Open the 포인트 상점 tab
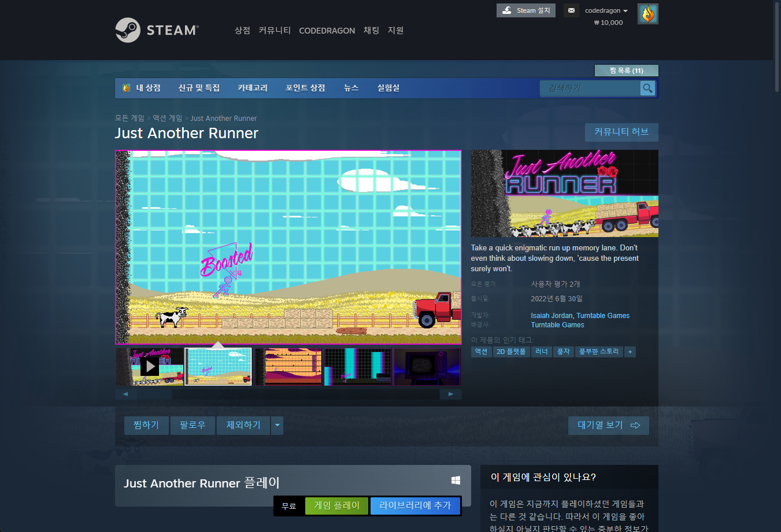 (x=305, y=88)
